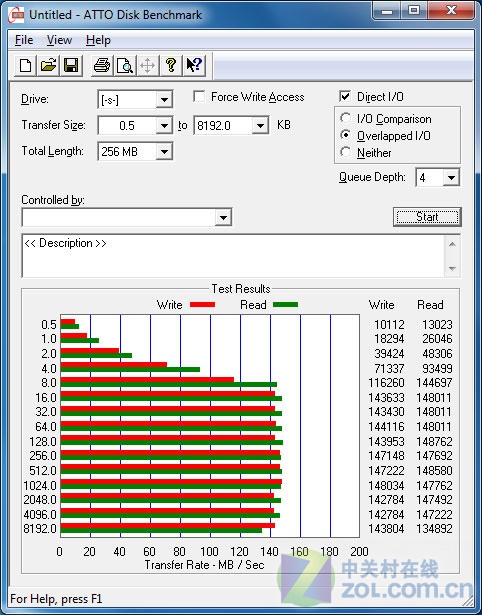Activate context help pointer icon

coord(194,65)
